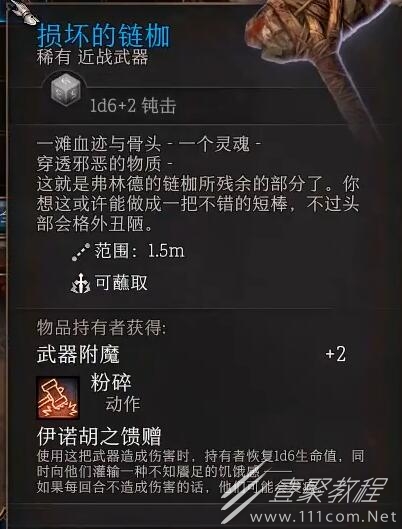Viewport: 402px width, 529px height.
Task: Click the 可蘸取 property label
Action: tap(121, 283)
